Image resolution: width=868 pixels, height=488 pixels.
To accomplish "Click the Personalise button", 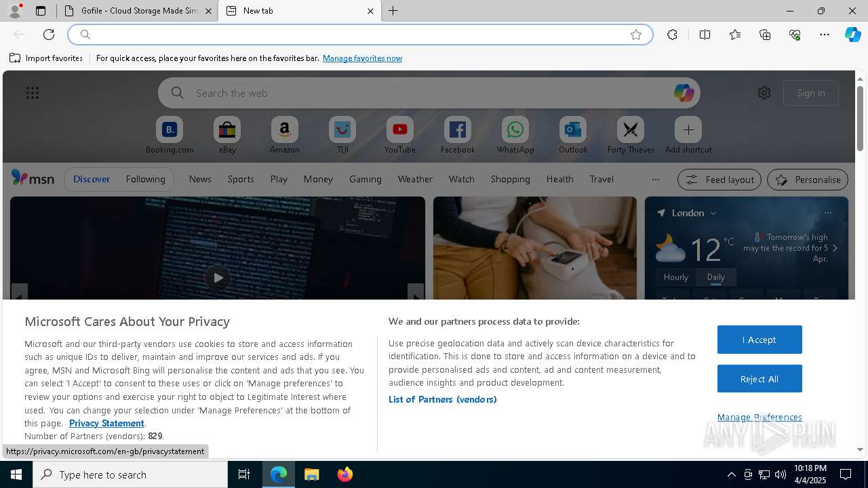I will pos(808,180).
